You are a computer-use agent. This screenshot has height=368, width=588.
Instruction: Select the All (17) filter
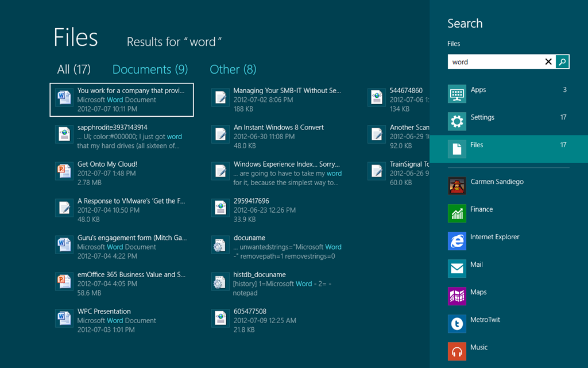pos(73,70)
